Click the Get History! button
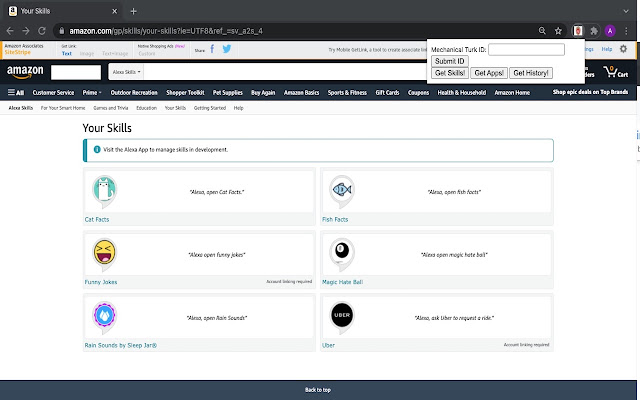This screenshot has height=400, width=640. 531,73
